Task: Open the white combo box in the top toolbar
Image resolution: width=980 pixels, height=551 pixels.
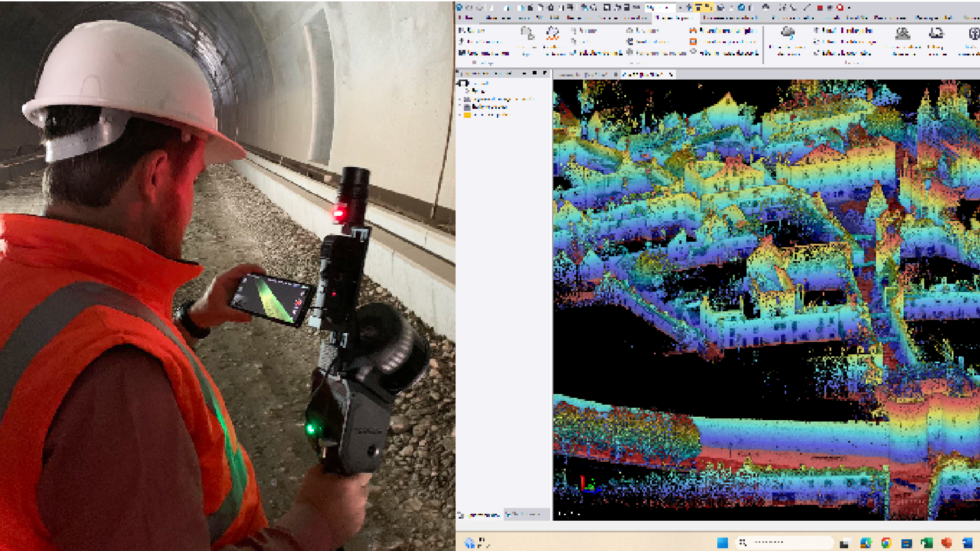Action: tap(660, 7)
